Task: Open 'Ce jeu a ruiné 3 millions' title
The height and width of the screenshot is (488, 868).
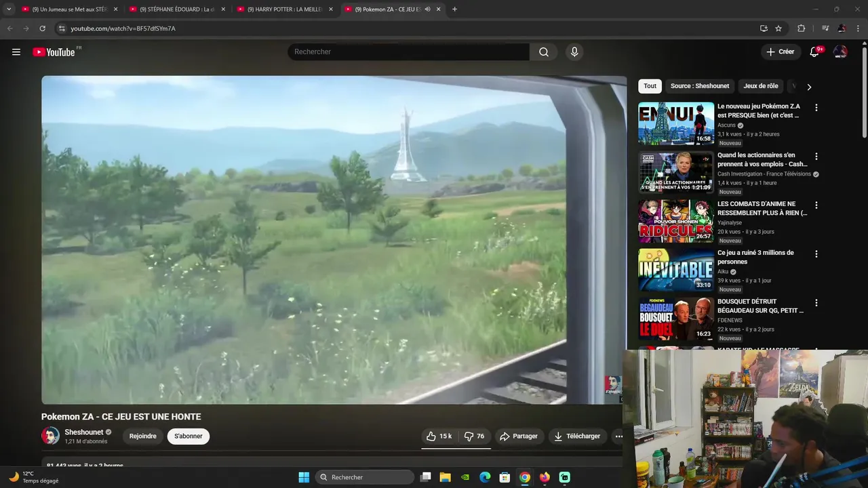Action: (x=755, y=257)
